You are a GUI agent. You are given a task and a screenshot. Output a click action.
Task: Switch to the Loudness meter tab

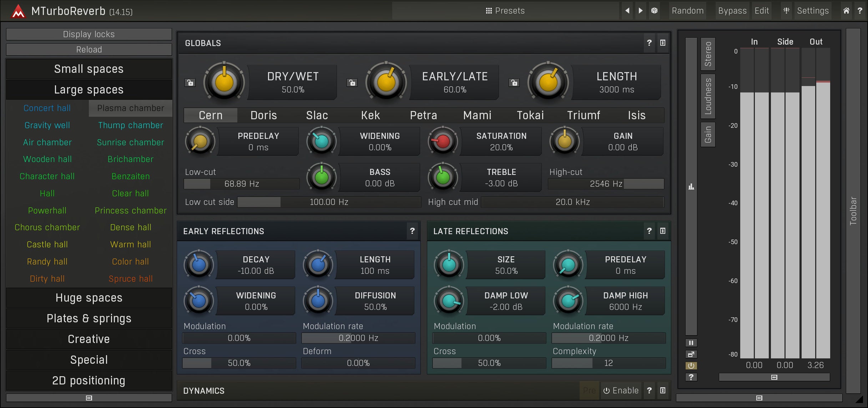(x=708, y=96)
